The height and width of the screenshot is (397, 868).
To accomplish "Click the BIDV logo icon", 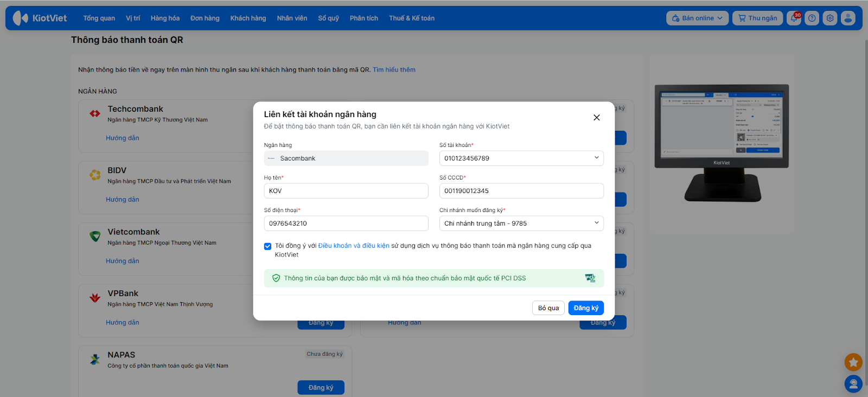I will click(x=95, y=175).
